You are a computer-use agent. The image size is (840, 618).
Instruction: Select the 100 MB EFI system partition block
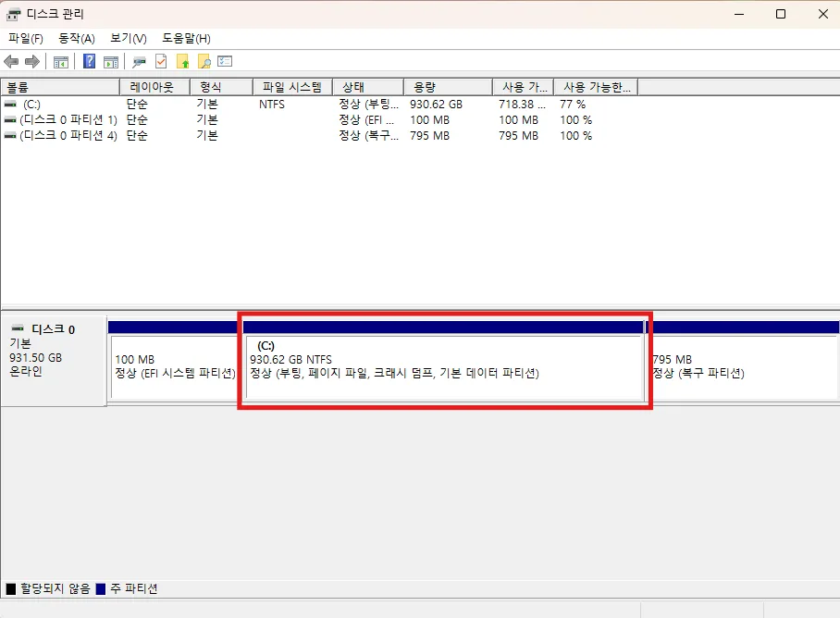tap(174, 367)
